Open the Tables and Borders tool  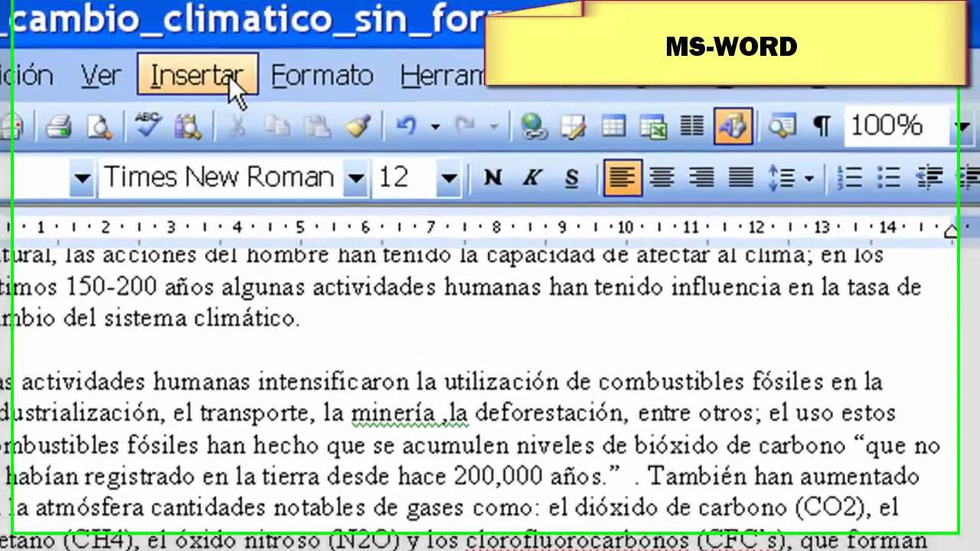573,126
